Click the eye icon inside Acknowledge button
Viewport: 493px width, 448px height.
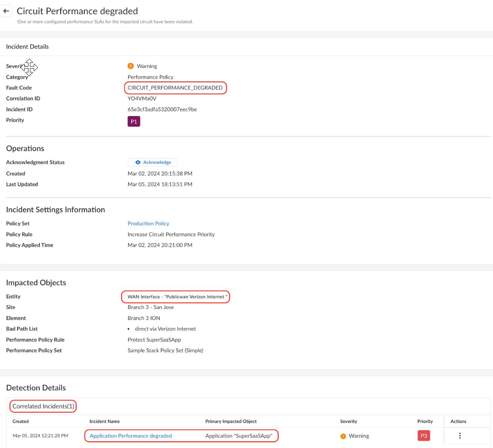(x=138, y=162)
